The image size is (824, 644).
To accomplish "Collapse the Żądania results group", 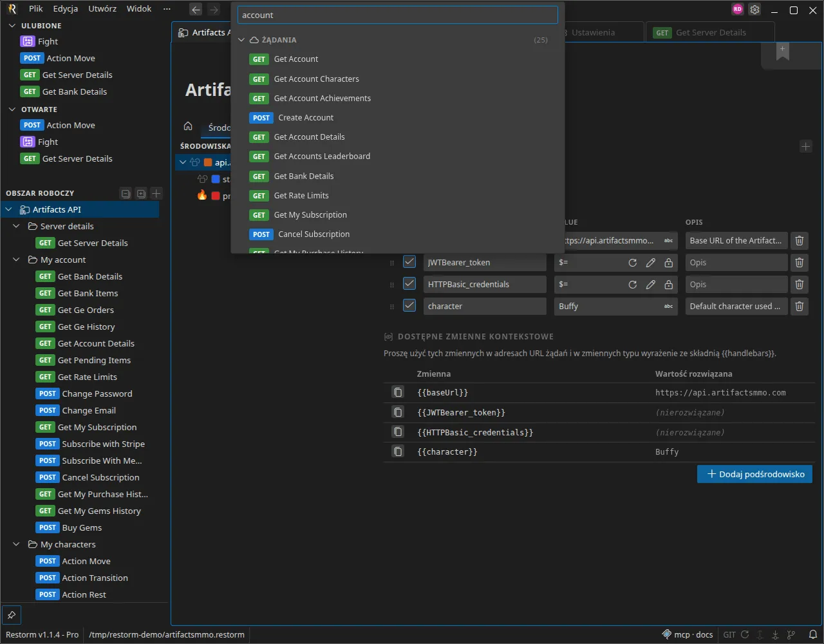I will (242, 40).
